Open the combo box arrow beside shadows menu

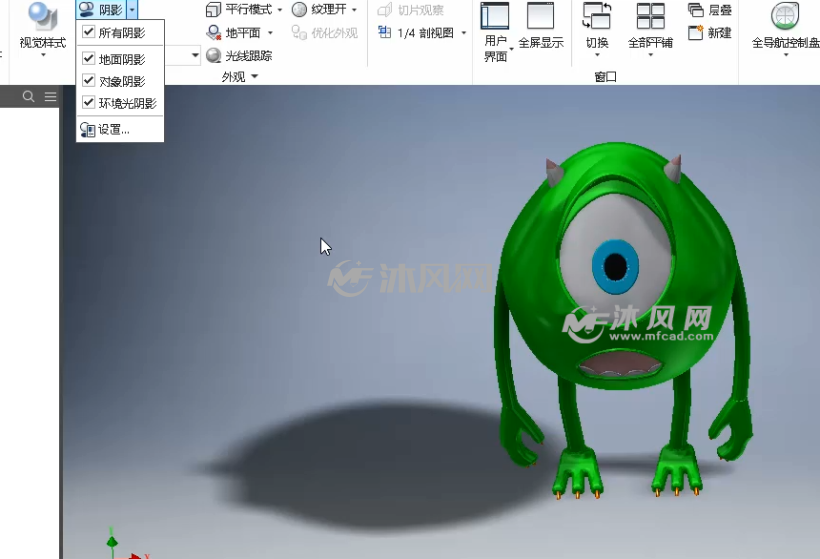coord(195,55)
